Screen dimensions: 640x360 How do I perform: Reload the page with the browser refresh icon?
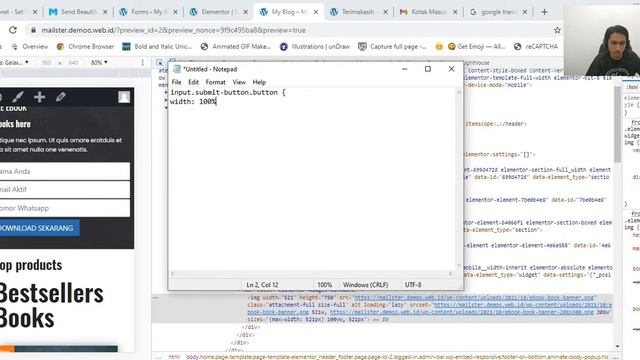(13, 30)
